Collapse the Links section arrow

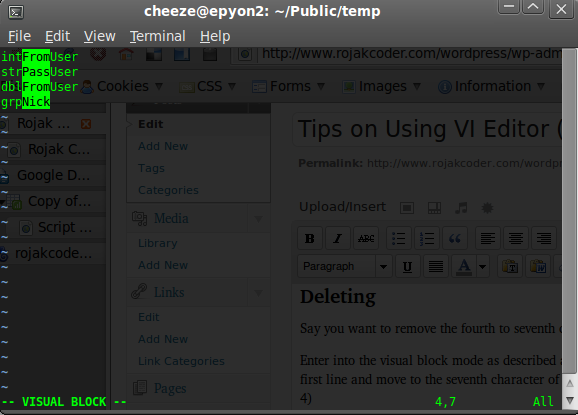point(258,293)
